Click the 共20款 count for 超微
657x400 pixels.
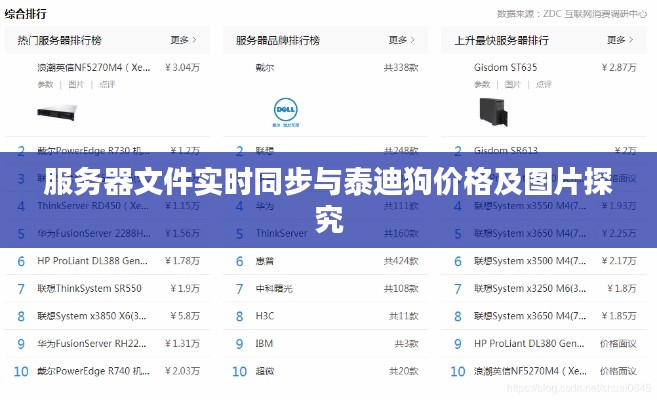point(404,371)
